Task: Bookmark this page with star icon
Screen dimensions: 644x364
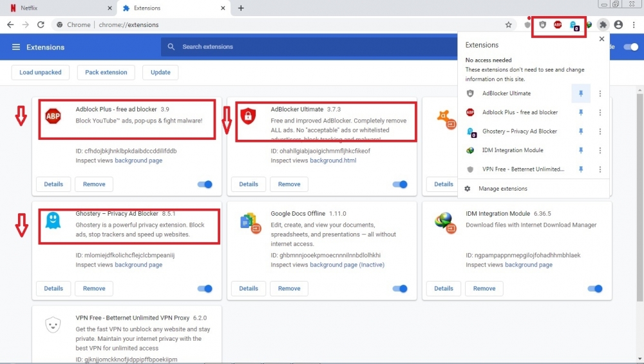Action: (508, 24)
